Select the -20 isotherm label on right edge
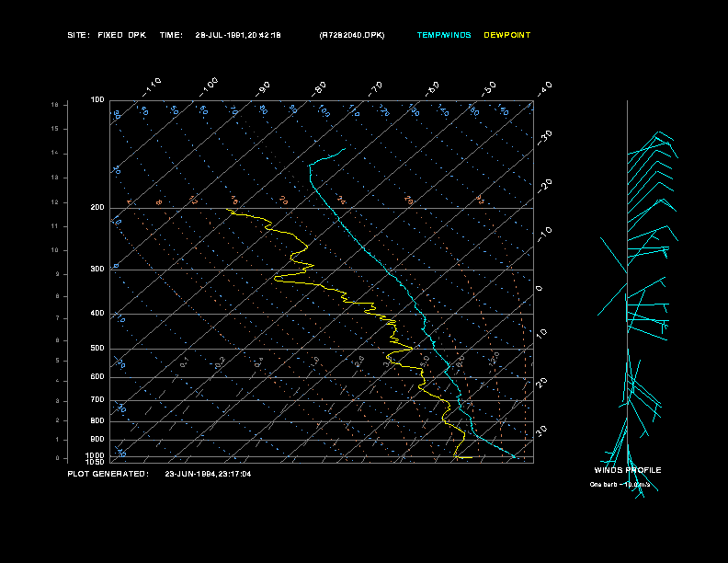Viewport: 728px width, 563px height. pos(545,186)
